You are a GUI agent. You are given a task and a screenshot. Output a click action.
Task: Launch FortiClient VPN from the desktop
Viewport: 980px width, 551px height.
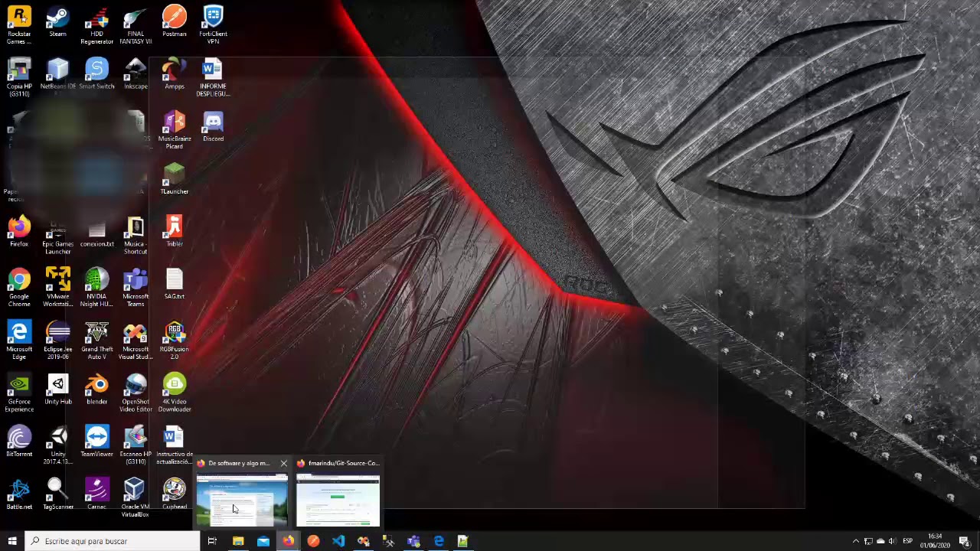click(213, 24)
